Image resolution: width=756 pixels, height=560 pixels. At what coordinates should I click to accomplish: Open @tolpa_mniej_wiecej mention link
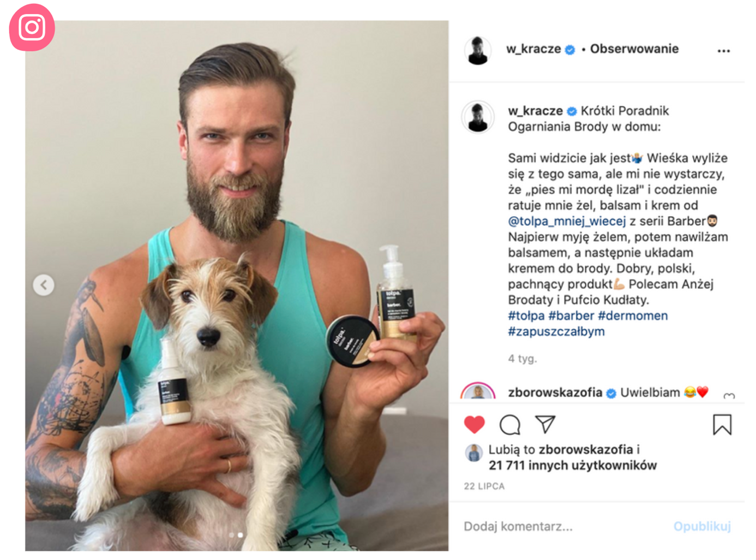pyautogui.click(x=567, y=221)
